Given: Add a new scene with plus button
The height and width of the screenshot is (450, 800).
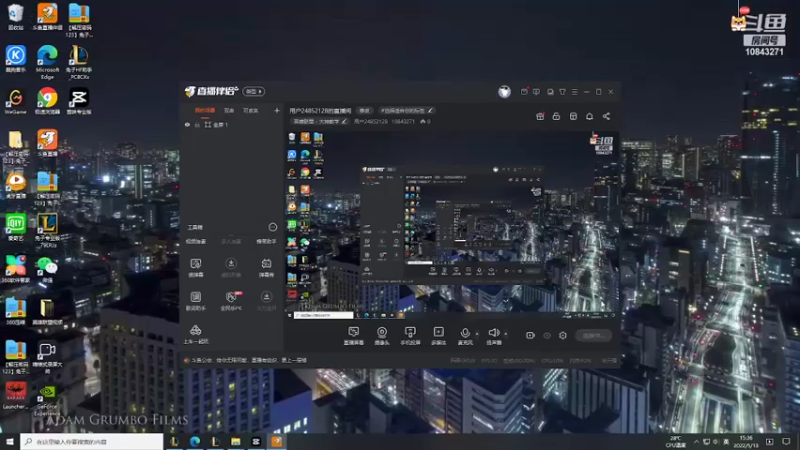Looking at the screenshot, I should point(277,110).
